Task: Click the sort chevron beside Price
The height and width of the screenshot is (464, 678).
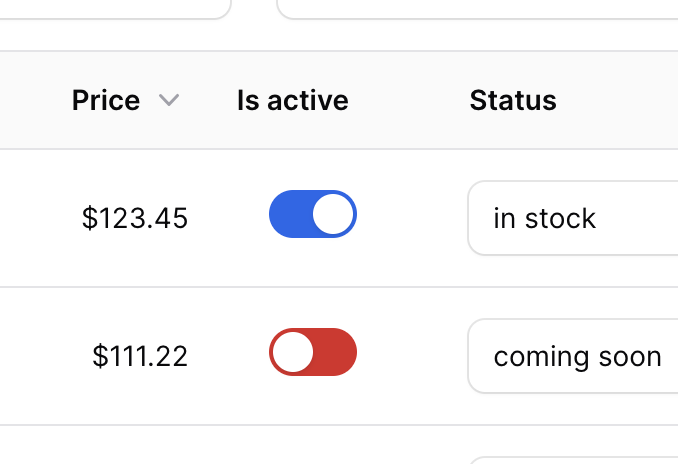Action: pyautogui.click(x=169, y=100)
